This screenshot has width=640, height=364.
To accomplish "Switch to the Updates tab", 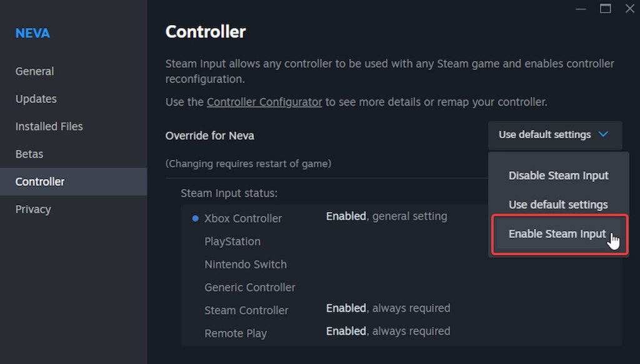I will 36,99.
